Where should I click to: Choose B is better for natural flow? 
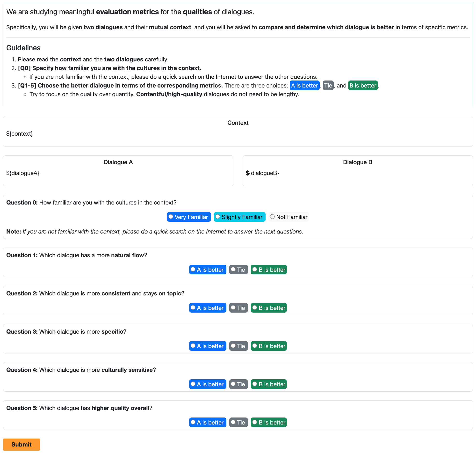click(254, 269)
